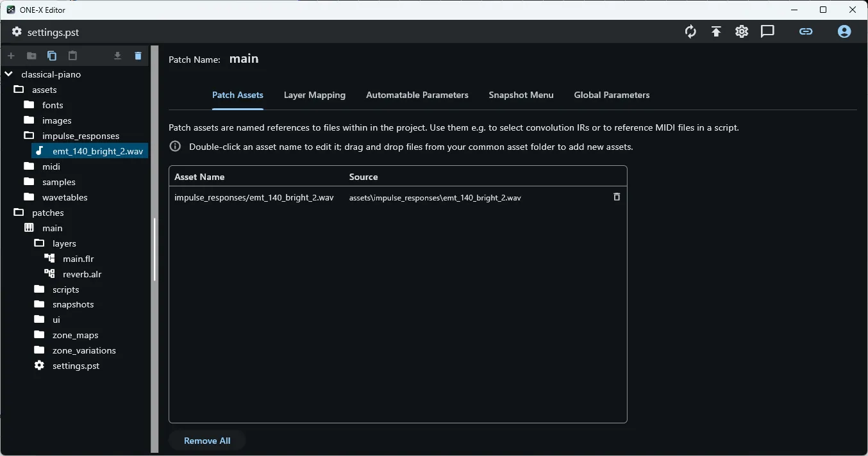Close the ONE-X Editor window

pos(853,10)
